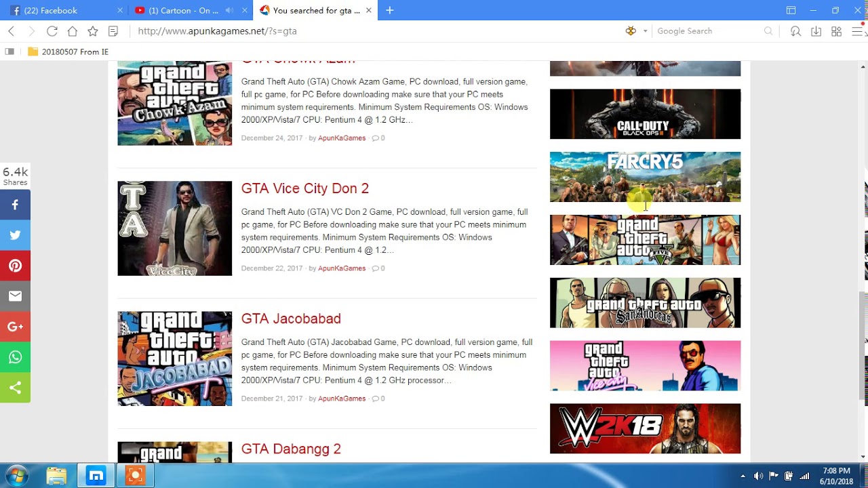Open the GTA Dabangg 2 title link
The height and width of the screenshot is (488, 868).
tap(291, 449)
